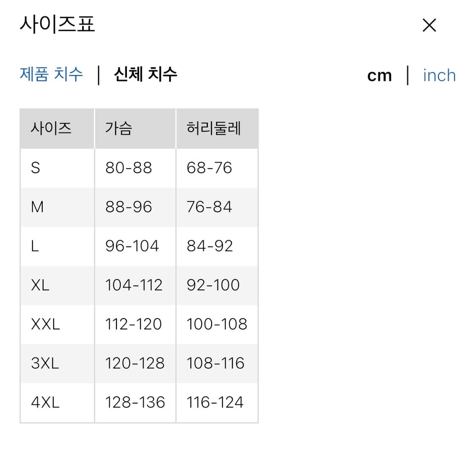
Task: Close the 사이즈표 size chart dialog
Action: point(429,25)
